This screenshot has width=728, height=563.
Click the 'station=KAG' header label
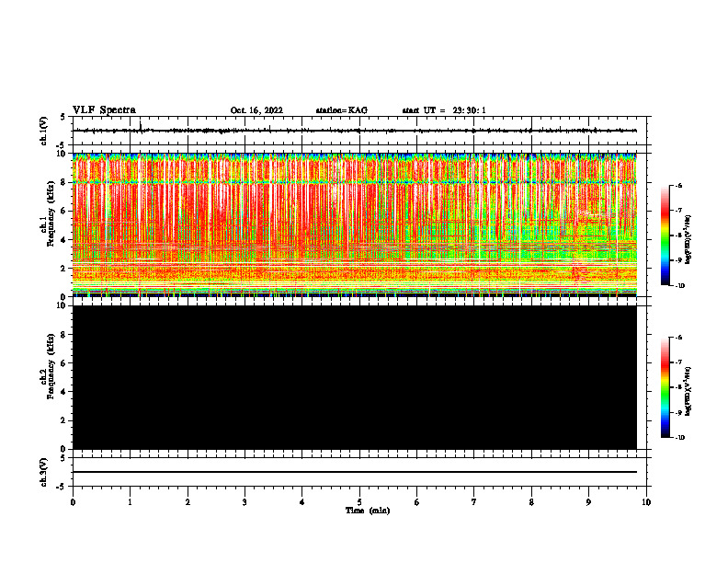pyautogui.click(x=341, y=110)
